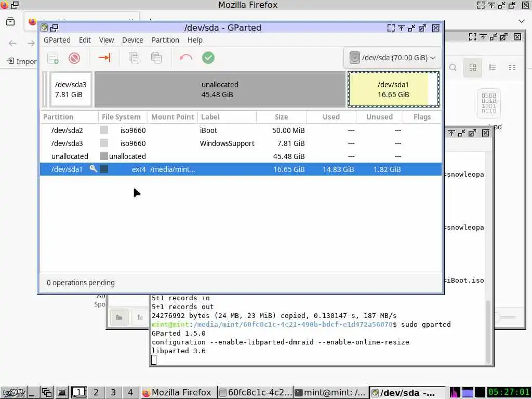Click the Used column header
This screenshot has height=399, width=532.
331,117
